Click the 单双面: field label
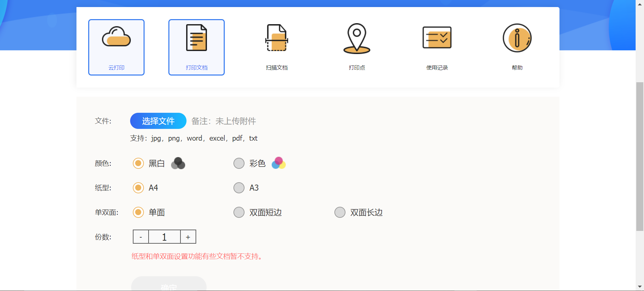 (107, 212)
